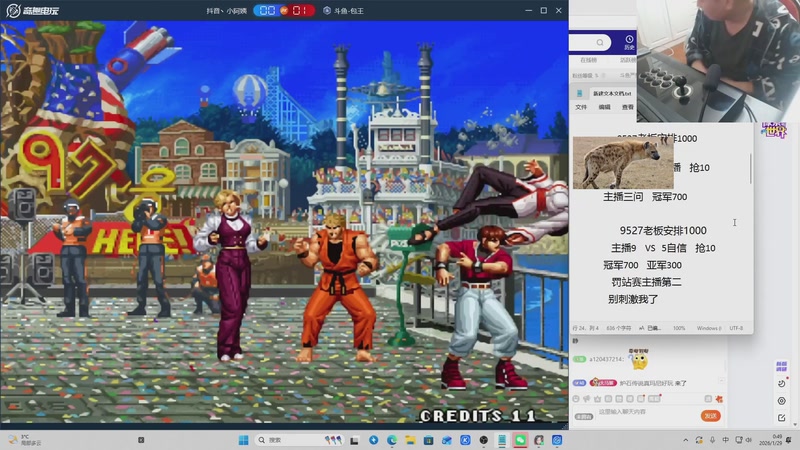Open the 查看 menu in Notepad

tap(628, 107)
